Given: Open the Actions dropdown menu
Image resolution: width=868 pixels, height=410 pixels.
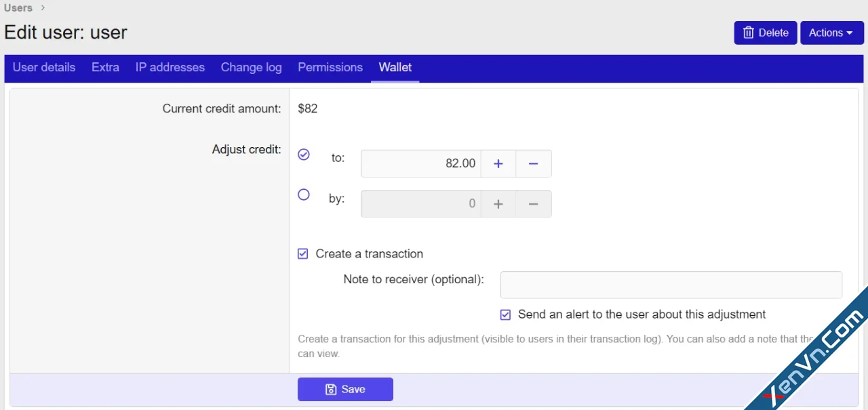Looking at the screenshot, I should (831, 32).
